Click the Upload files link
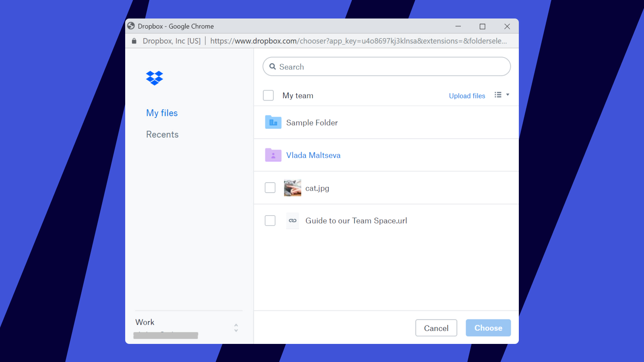 (x=467, y=96)
